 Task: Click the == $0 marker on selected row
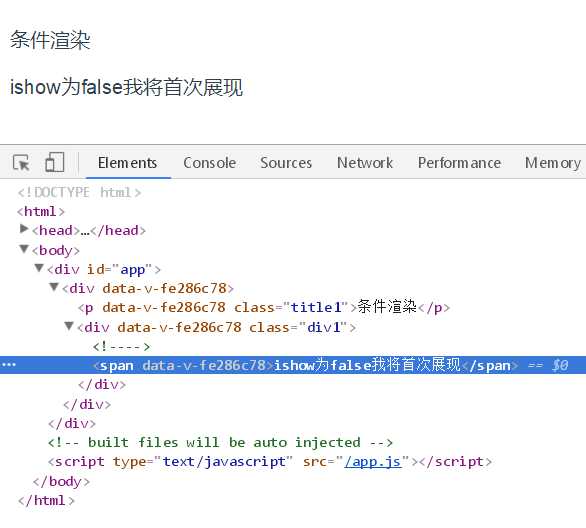548,365
